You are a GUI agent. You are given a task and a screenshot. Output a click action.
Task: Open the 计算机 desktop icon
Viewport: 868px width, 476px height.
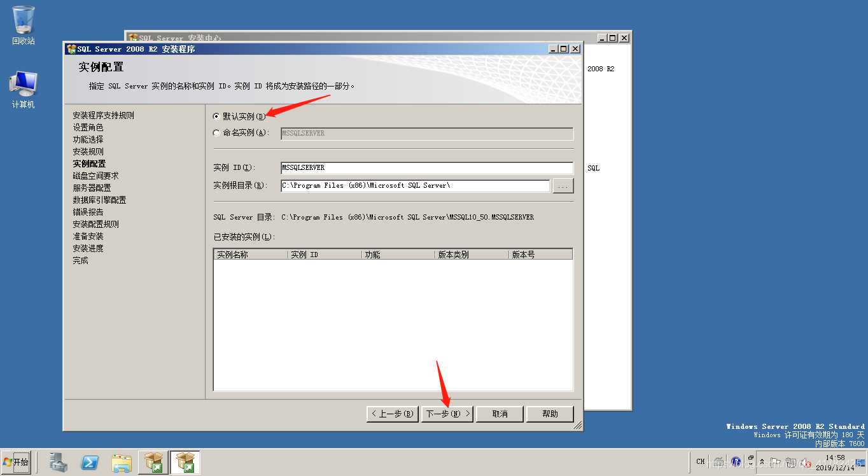click(x=24, y=89)
